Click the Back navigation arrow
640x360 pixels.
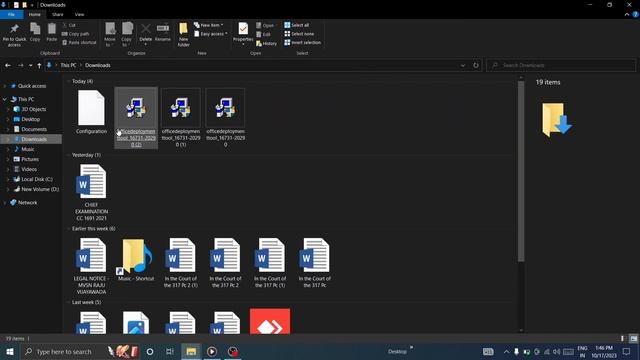coord(8,65)
